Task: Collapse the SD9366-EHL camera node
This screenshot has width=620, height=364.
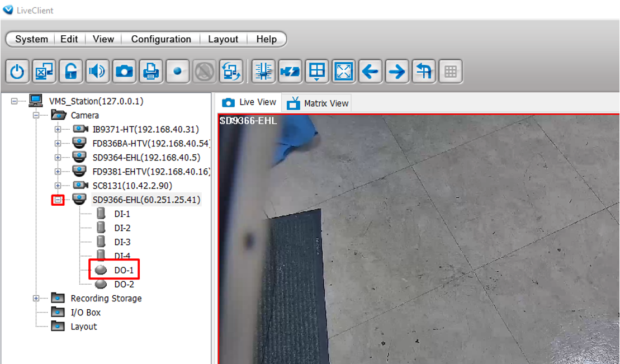Action: coord(58,200)
